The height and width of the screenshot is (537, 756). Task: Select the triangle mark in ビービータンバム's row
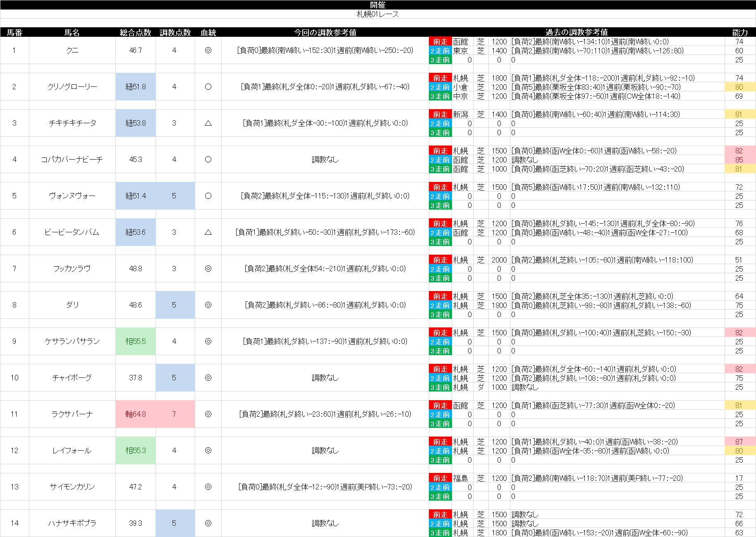(x=208, y=232)
